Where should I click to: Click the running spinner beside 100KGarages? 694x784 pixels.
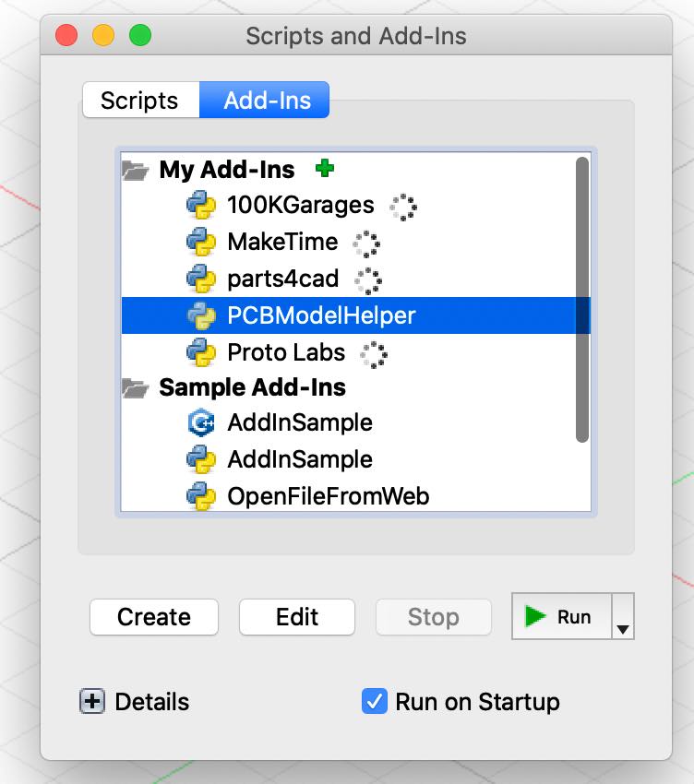point(403,207)
